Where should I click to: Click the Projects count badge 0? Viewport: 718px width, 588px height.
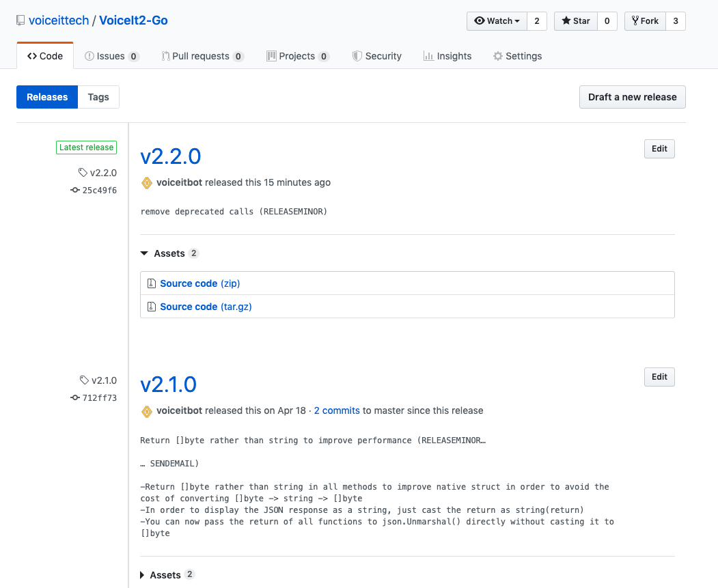point(324,56)
